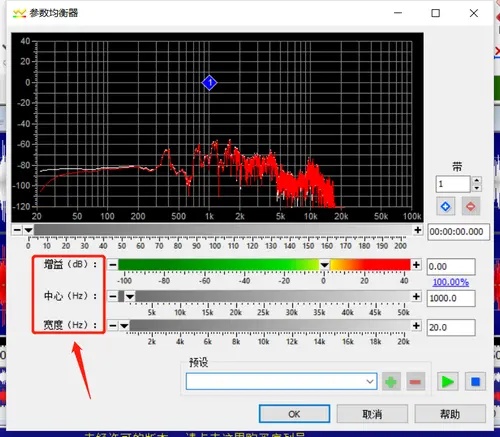Click the 参数均衡器 title bar icon
500x437 pixels.
point(19,13)
